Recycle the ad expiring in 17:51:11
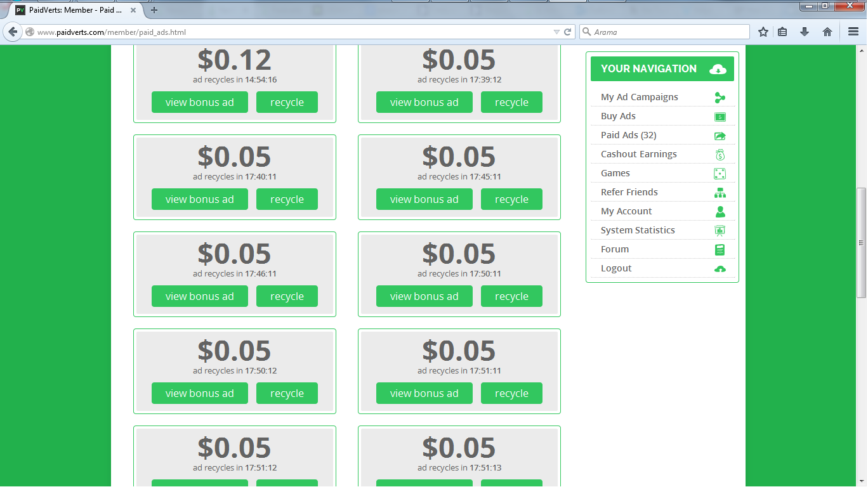This screenshot has width=868, height=487. (x=511, y=393)
